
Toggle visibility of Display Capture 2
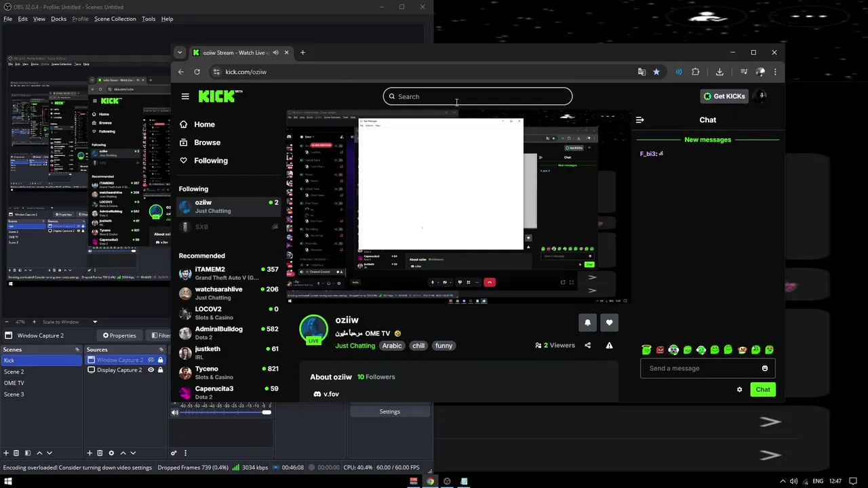click(151, 370)
